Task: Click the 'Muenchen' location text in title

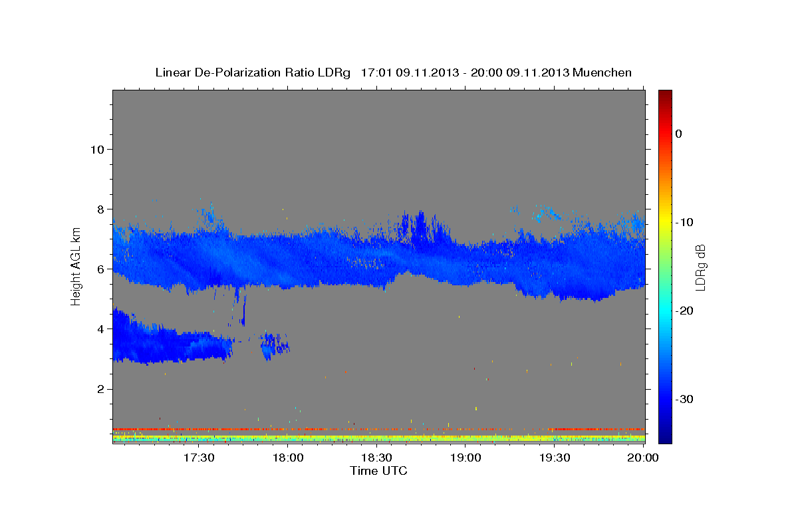Action: [x=604, y=72]
